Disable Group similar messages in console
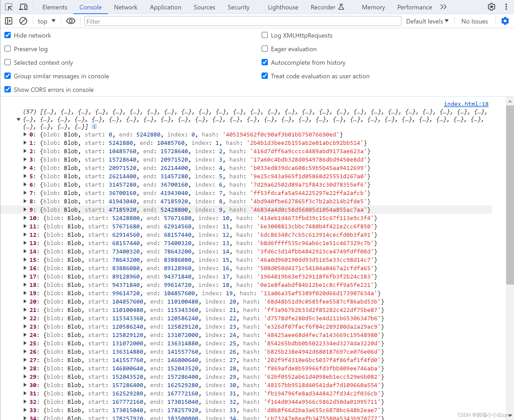Screen dimensions: 514x420 tap(8, 76)
